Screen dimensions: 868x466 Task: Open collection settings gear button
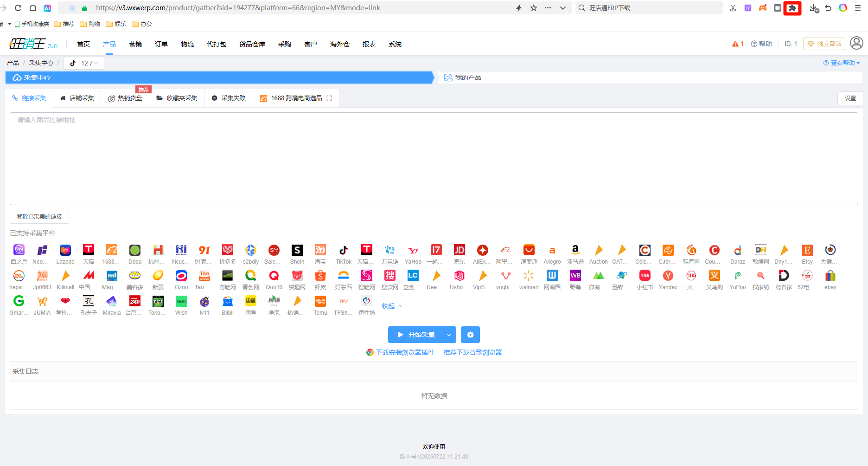pyautogui.click(x=470, y=335)
